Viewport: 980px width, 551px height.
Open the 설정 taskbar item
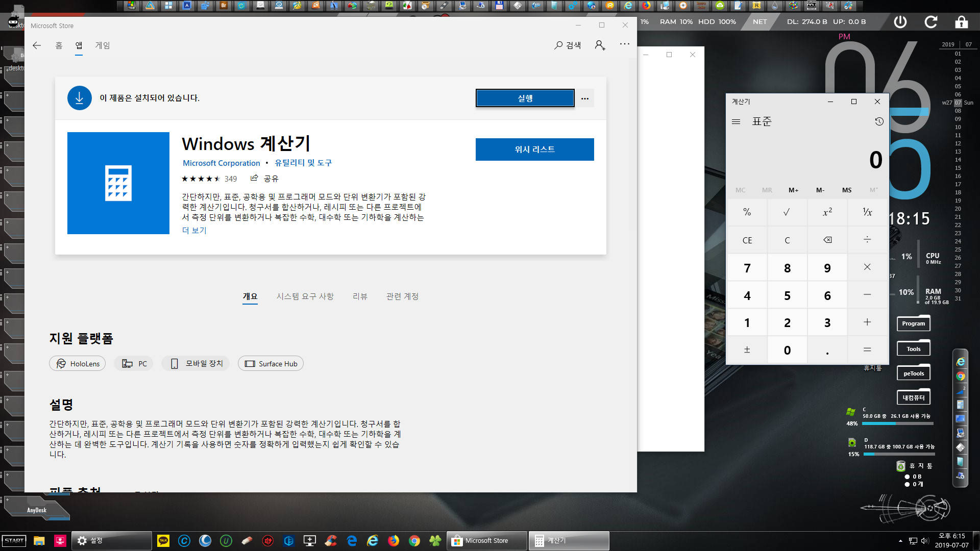(112, 541)
